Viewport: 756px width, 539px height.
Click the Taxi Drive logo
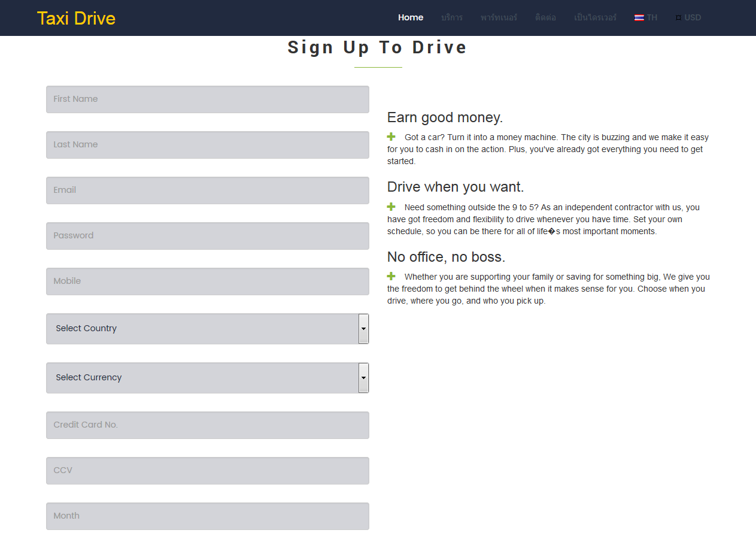coord(76,18)
